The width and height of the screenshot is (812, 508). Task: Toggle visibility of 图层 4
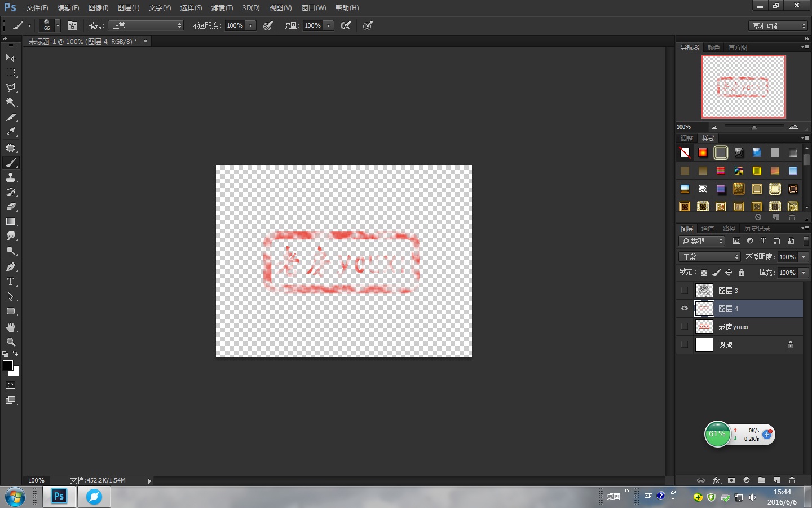684,308
